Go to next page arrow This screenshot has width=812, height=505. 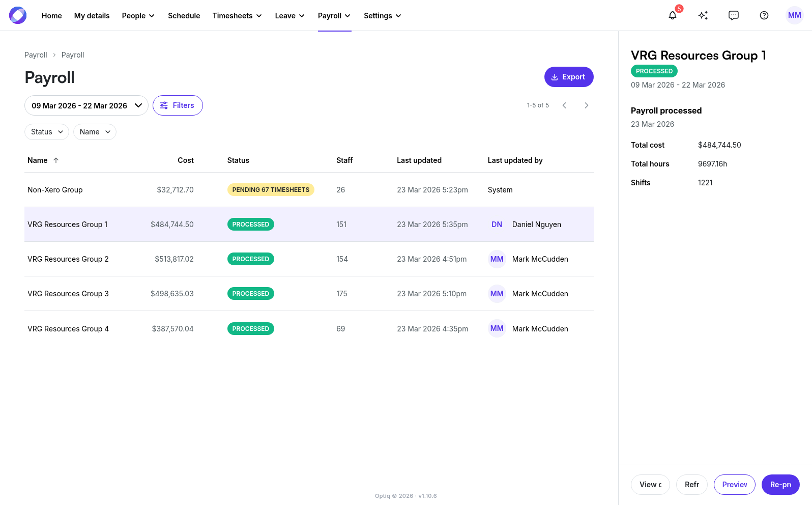click(587, 105)
